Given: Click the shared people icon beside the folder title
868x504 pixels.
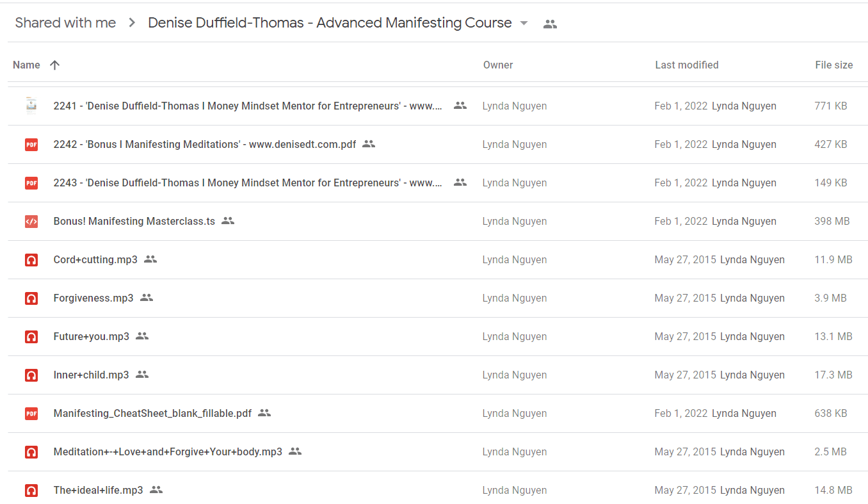Looking at the screenshot, I should (x=550, y=24).
